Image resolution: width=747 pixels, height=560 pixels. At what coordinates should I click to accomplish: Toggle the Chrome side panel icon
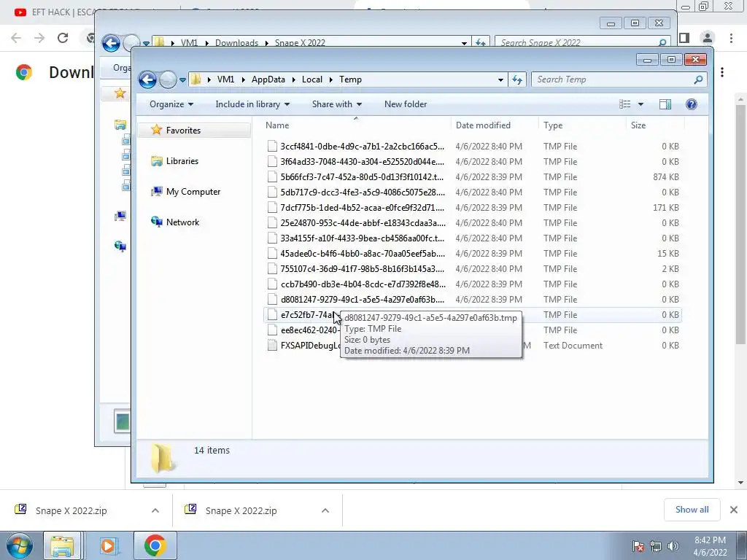[x=684, y=38]
